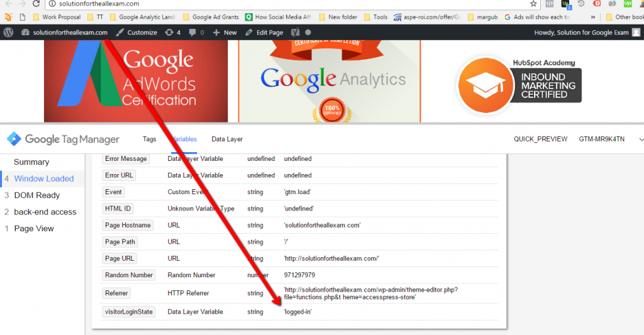
Task: Bookmark this page with the star icon
Action: tap(533, 4)
